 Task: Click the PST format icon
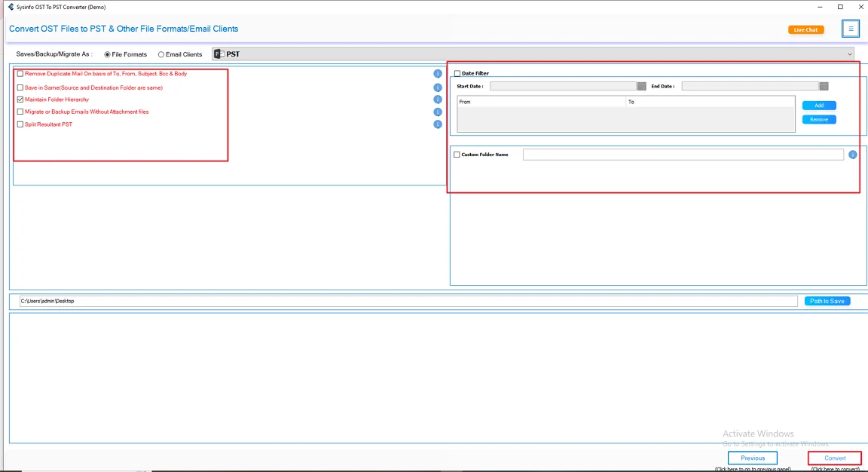click(219, 54)
